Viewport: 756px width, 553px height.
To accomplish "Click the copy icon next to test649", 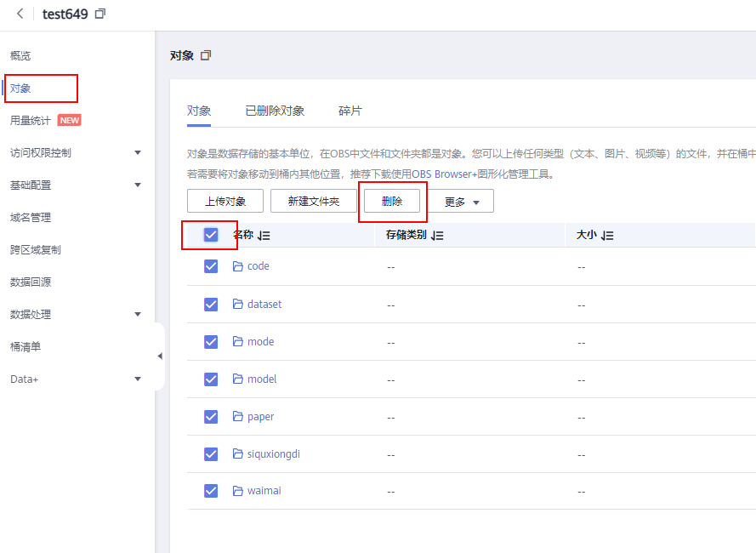I will [x=100, y=14].
